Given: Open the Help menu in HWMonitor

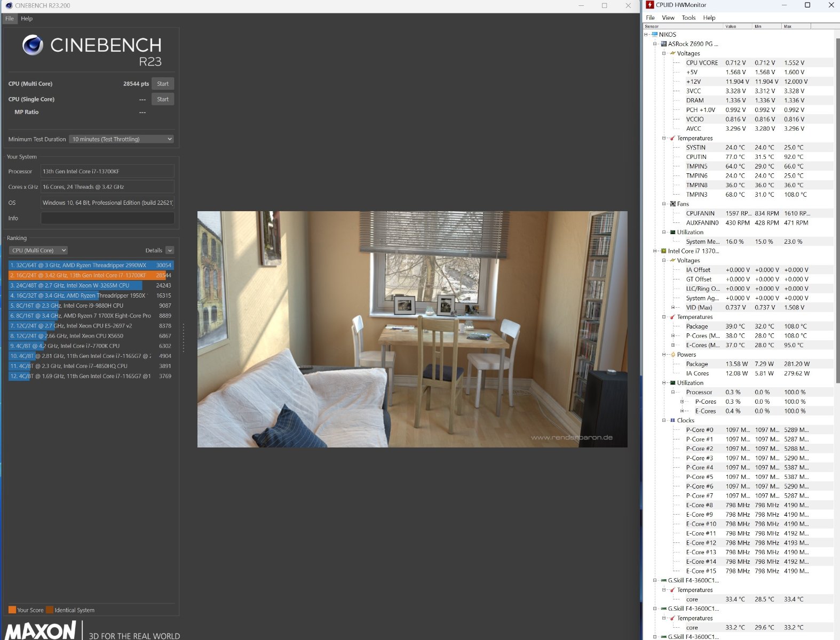Looking at the screenshot, I should tap(709, 18).
